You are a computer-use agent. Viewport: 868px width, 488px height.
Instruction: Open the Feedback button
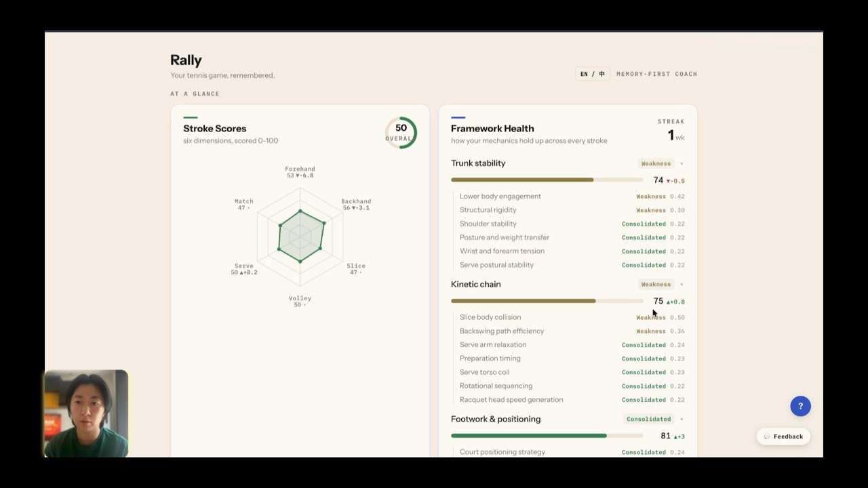point(783,436)
